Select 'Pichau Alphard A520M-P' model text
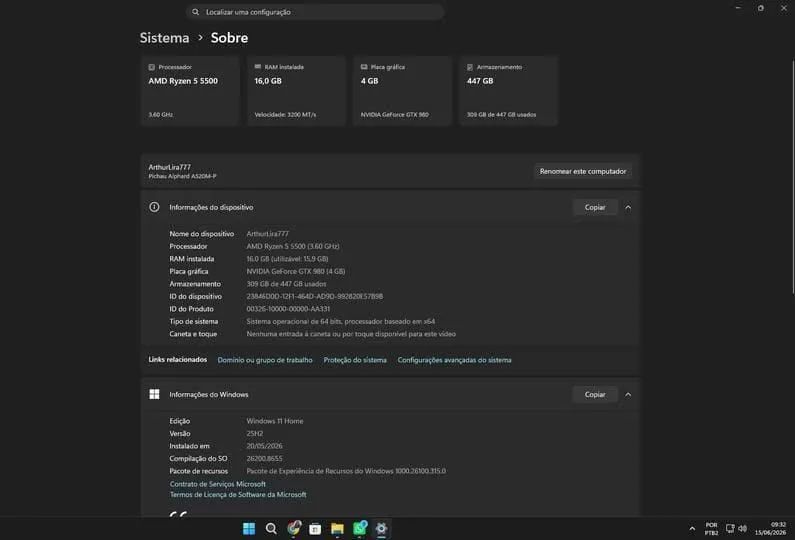The image size is (795, 540). click(x=182, y=176)
